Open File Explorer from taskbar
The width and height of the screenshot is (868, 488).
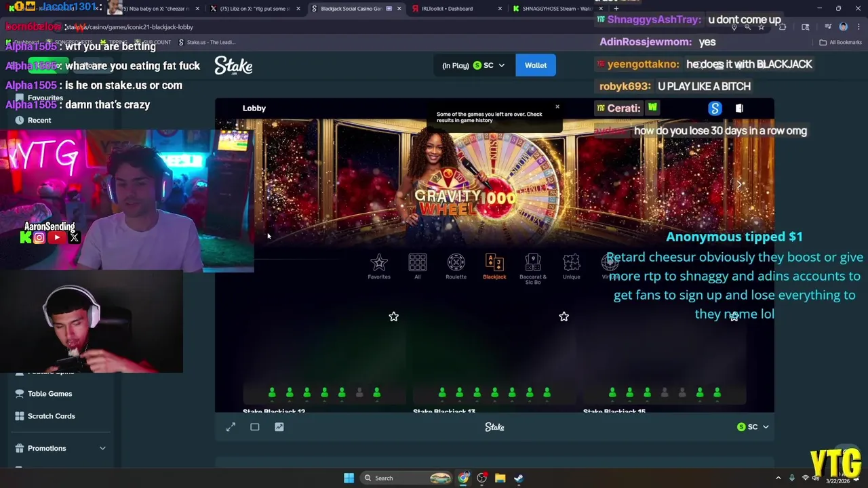click(500, 478)
